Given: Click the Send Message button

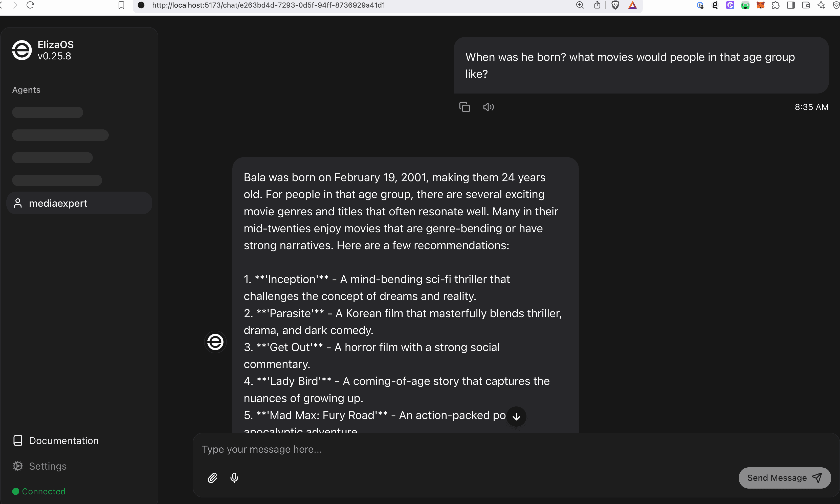Looking at the screenshot, I should (x=785, y=478).
